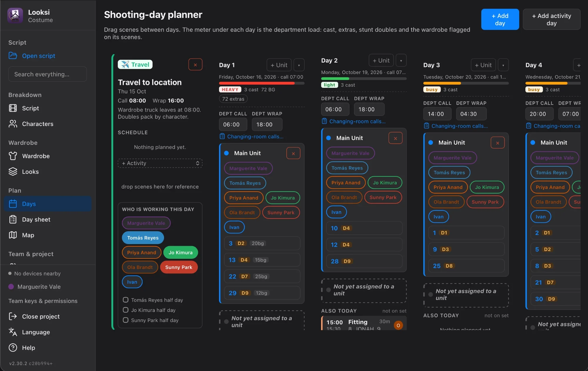Click the stacked-layers icon beside Looks
The height and width of the screenshot is (371, 588).
coord(13,172)
